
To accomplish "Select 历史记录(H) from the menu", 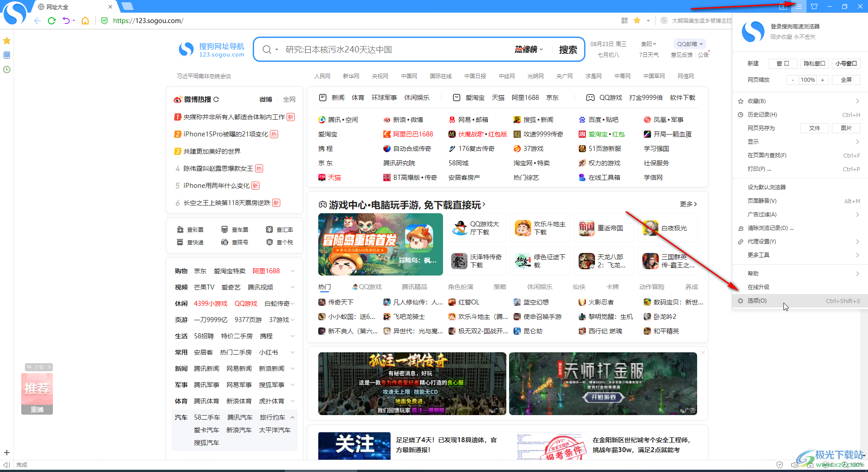I will [799, 115].
